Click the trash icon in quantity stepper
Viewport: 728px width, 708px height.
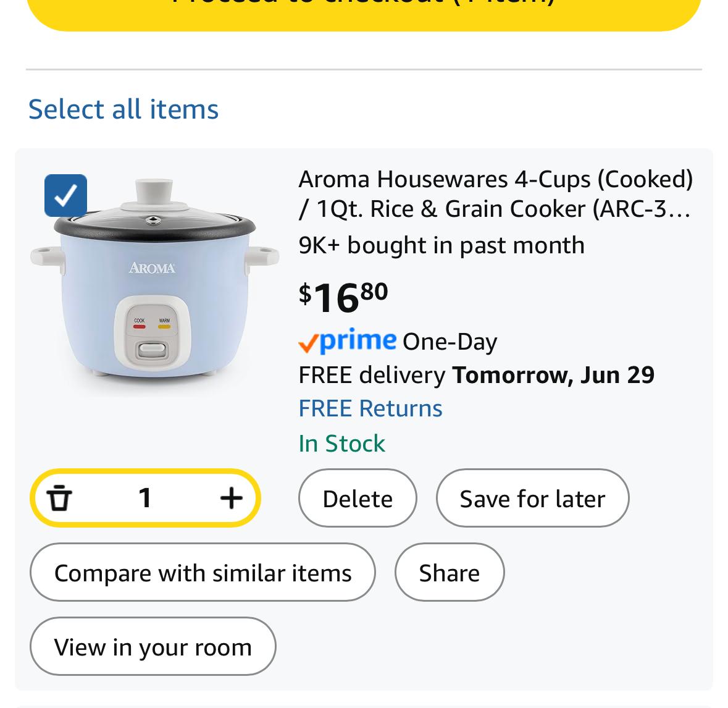(x=59, y=498)
